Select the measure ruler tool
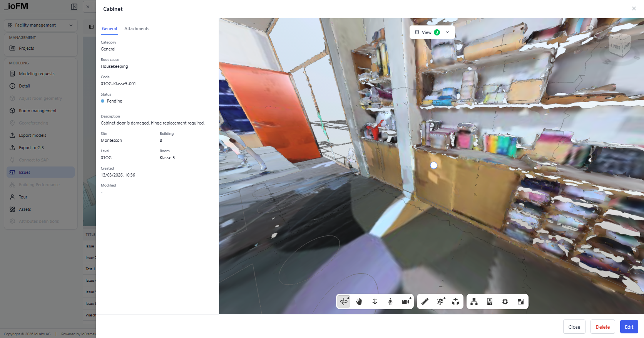644x338 pixels. tap(425, 301)
